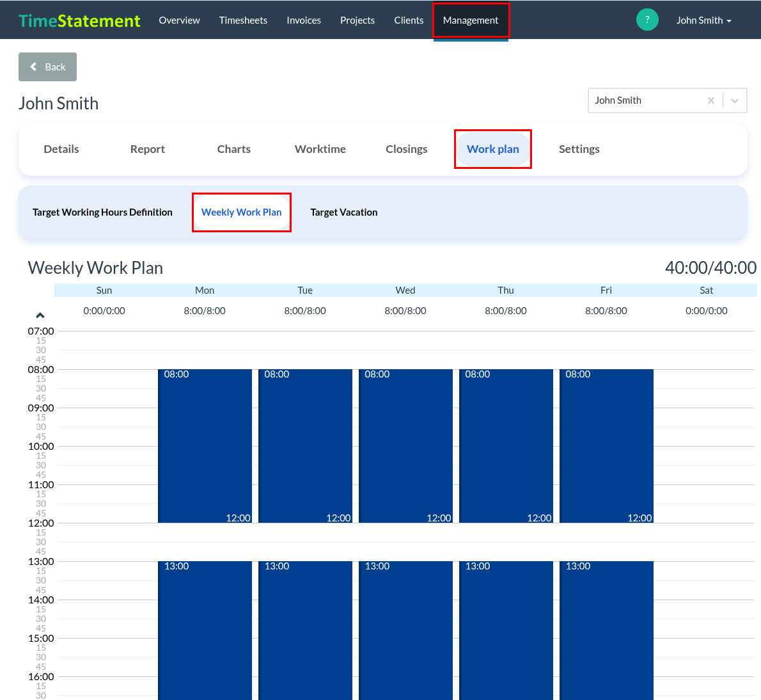Click Monday's 8:00/8:00 hours value

(x=205, y=311)
